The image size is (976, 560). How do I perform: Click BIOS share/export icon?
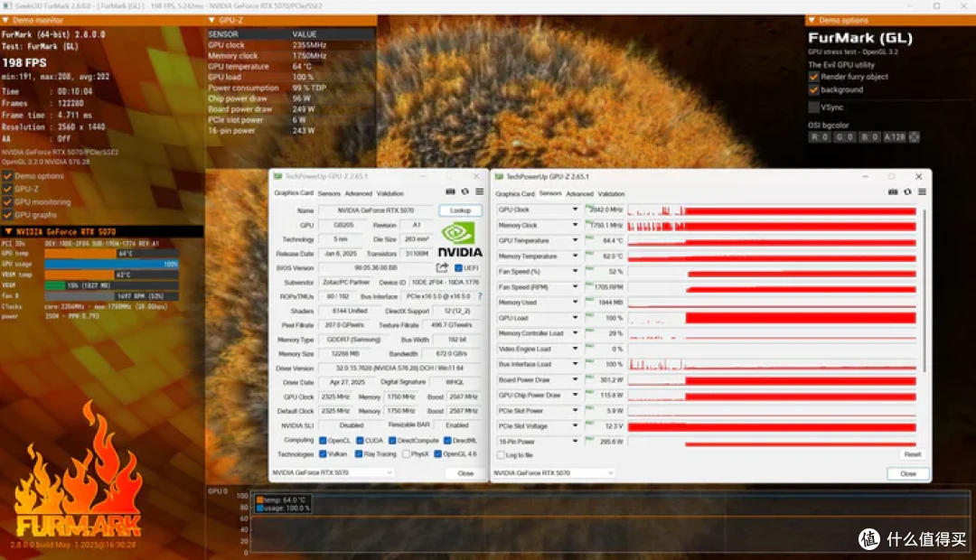442,267
